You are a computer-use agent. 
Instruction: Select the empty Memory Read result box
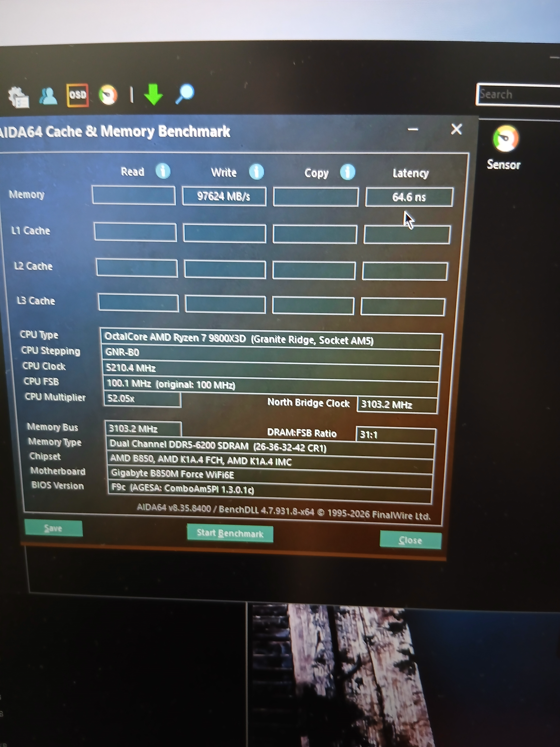[x=134, y=195]
